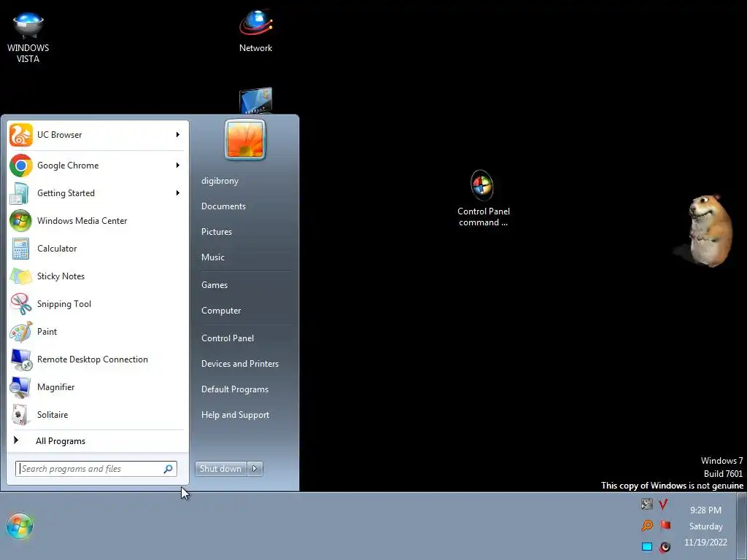Open Remote Desktop Connection icon

(21, 359)
